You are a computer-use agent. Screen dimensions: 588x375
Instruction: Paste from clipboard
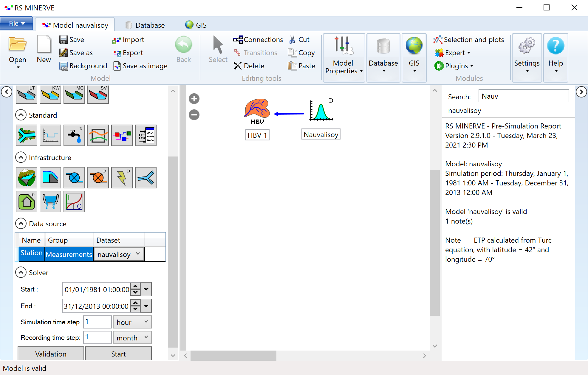click(301, 66)
